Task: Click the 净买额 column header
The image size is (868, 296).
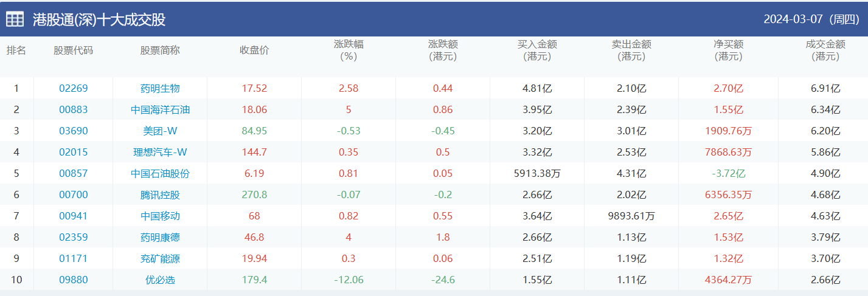Action: click(728, 50)
